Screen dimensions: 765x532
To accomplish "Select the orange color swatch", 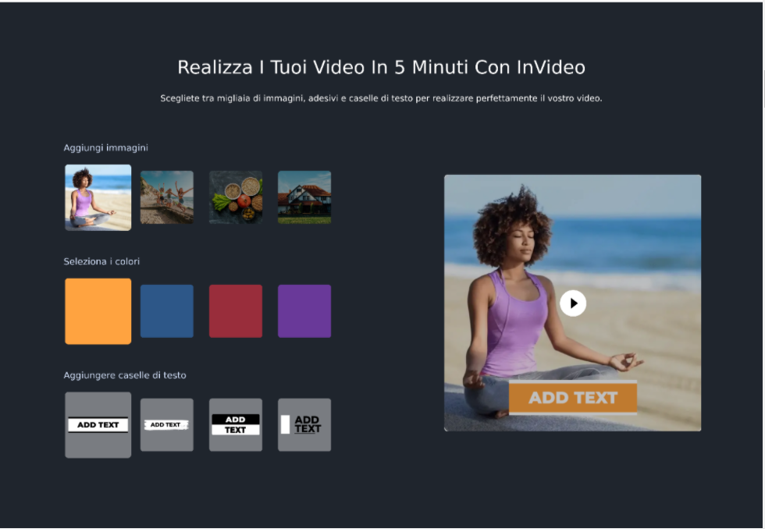I will 98,311.
